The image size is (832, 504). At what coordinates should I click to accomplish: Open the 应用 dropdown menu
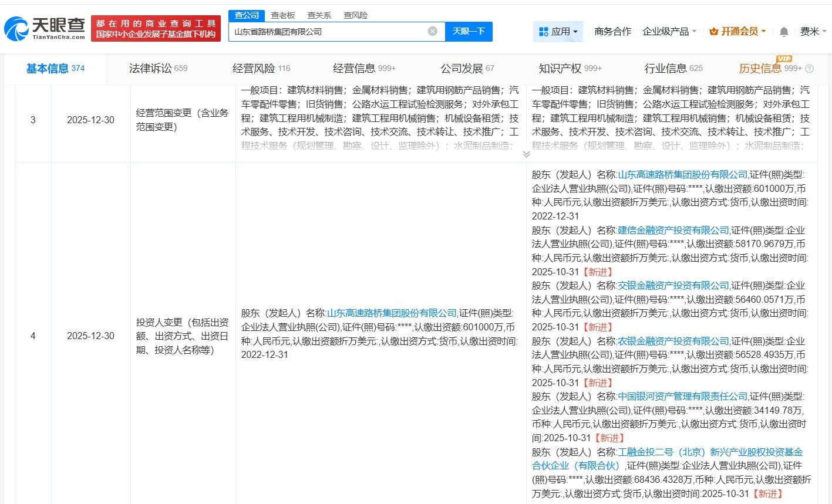tap(558, 32)
